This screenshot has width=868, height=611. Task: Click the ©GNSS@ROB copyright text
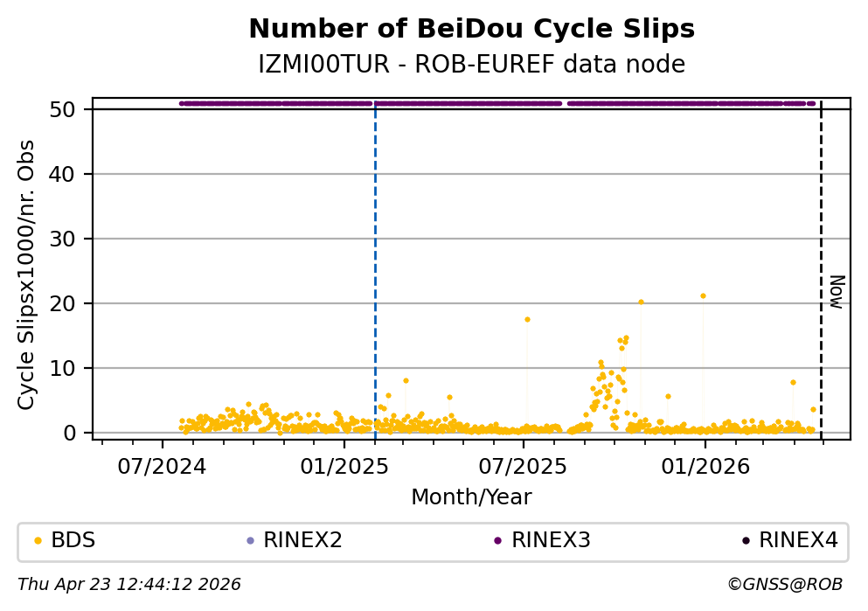pos(784,584)
